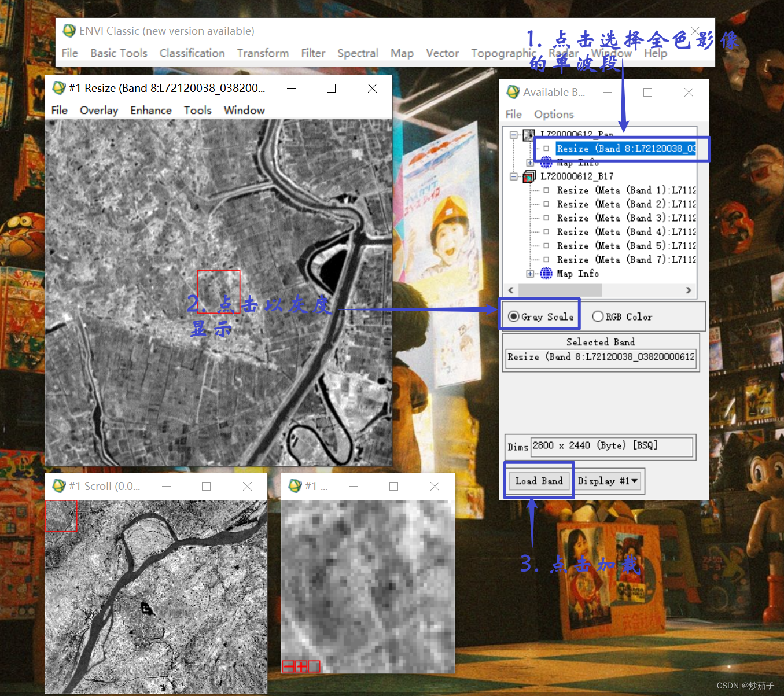Open File menu in #1 Resize window

(x=59, y=110)
